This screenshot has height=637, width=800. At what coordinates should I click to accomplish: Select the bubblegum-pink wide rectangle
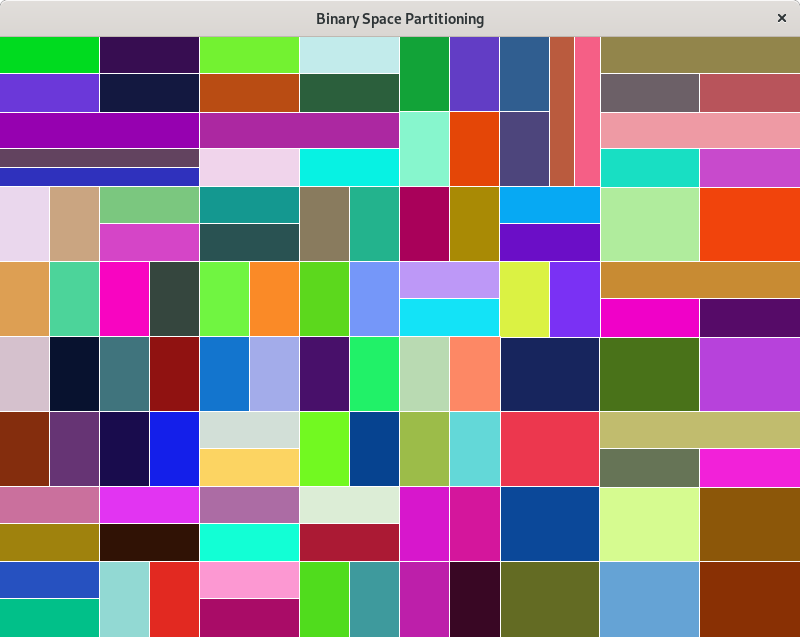[249, 579]
